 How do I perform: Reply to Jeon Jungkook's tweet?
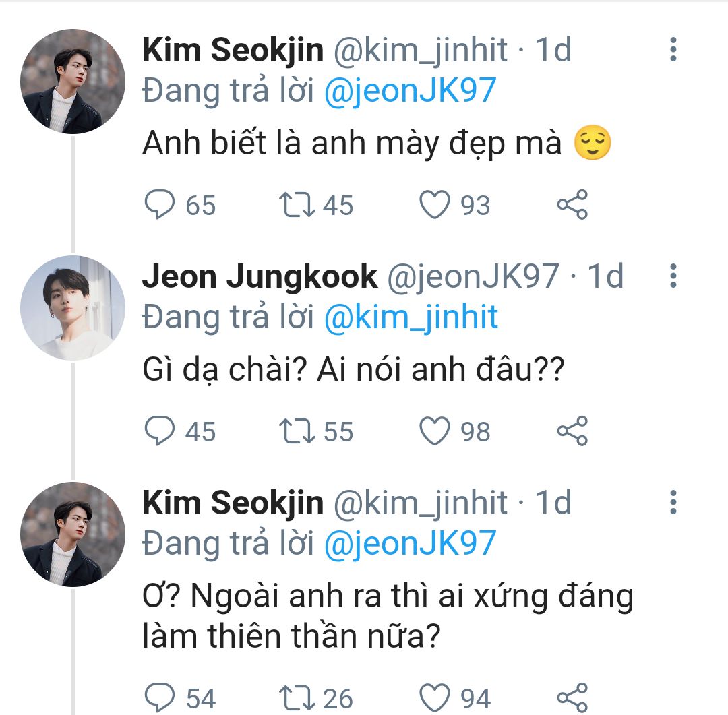tap(160, 431)
